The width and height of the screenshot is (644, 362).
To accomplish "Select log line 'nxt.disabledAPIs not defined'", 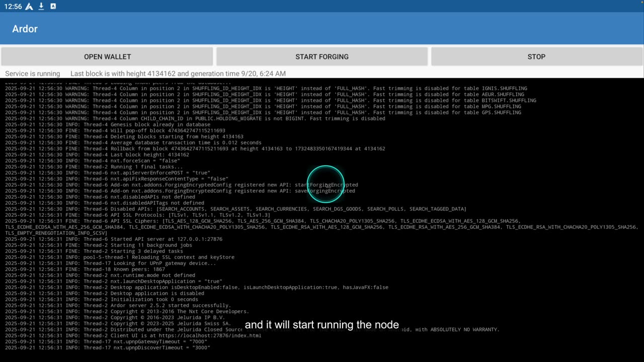I will point(100,197).
